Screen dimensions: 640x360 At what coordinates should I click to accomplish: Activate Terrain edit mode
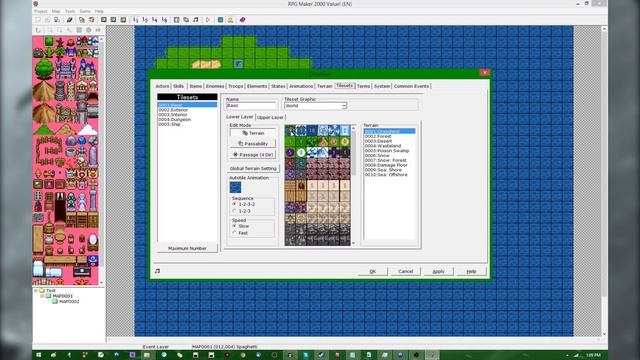tap(253, 133)
